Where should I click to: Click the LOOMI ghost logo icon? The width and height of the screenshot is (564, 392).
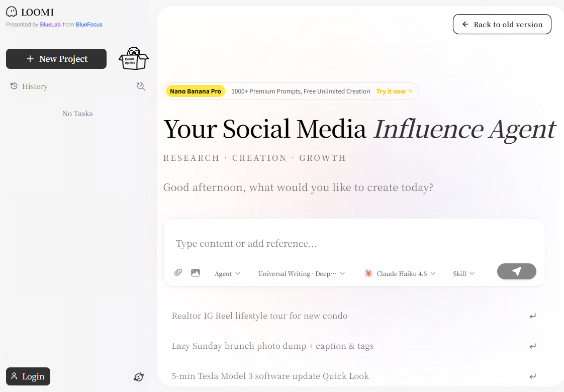pos(12,12)
